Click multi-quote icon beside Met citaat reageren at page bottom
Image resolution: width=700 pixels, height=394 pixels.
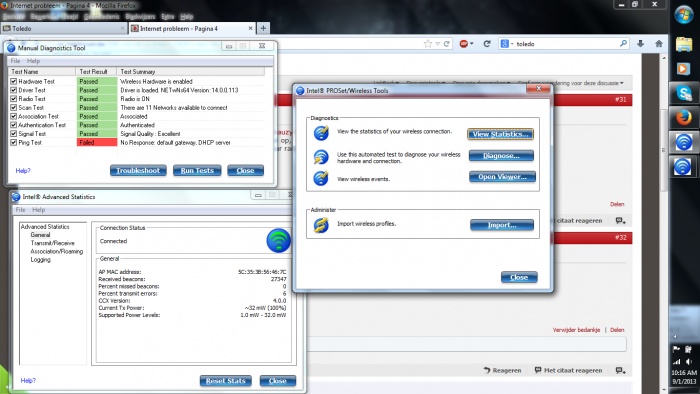point(621,370)
